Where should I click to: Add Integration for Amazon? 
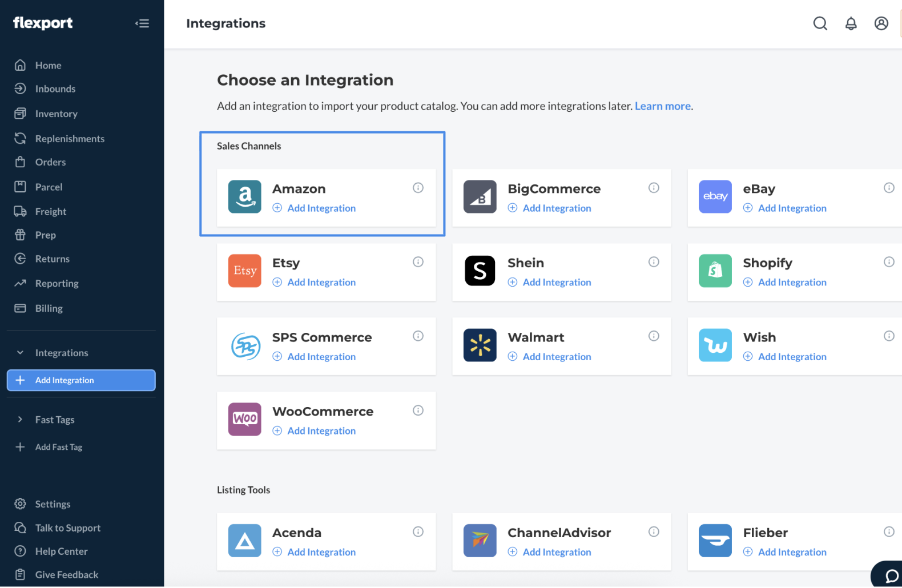[x=314, y=208]
